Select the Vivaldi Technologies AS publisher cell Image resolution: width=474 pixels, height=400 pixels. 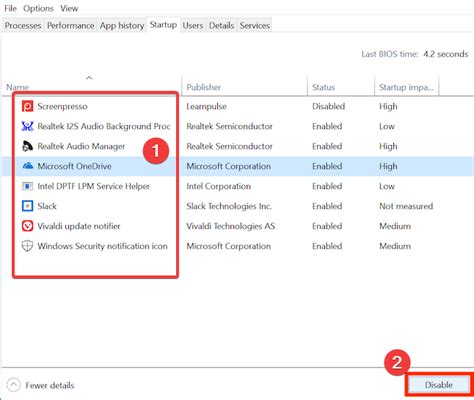(231, 226)
